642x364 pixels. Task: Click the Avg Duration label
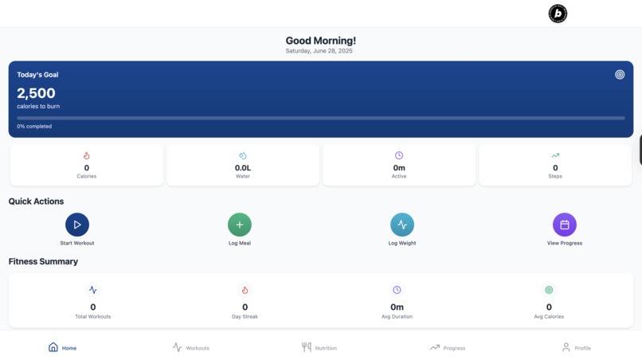click(397, 316)
